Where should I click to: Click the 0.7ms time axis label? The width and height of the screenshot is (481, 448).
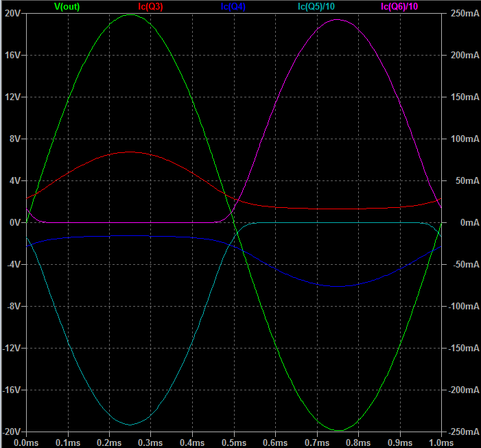(x=317, y=443)
